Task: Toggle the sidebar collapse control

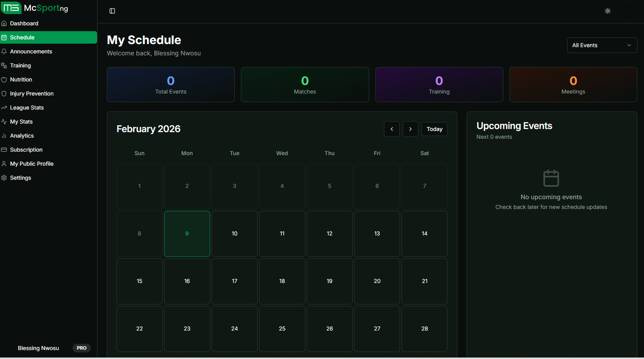Action: point(112,11)
